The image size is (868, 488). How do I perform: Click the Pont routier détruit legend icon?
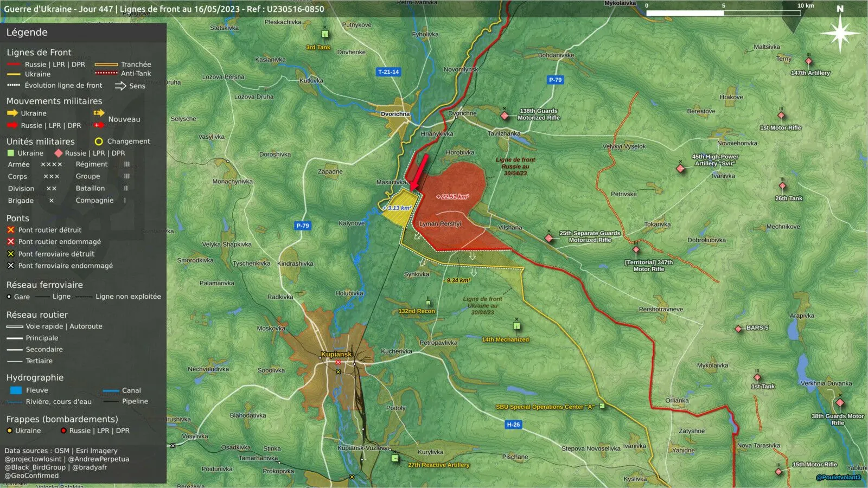coord(11,230)
